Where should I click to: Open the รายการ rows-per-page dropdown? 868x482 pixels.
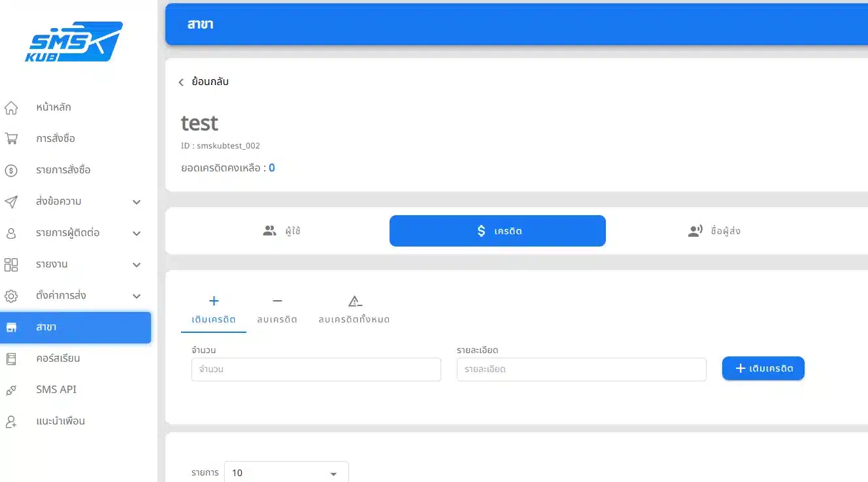[286, 473]
